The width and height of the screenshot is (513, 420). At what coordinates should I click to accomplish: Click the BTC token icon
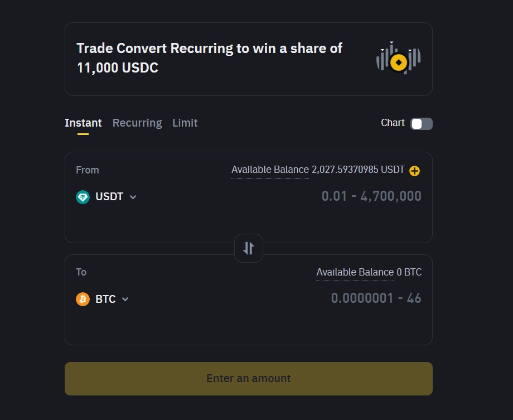(83, 299)
